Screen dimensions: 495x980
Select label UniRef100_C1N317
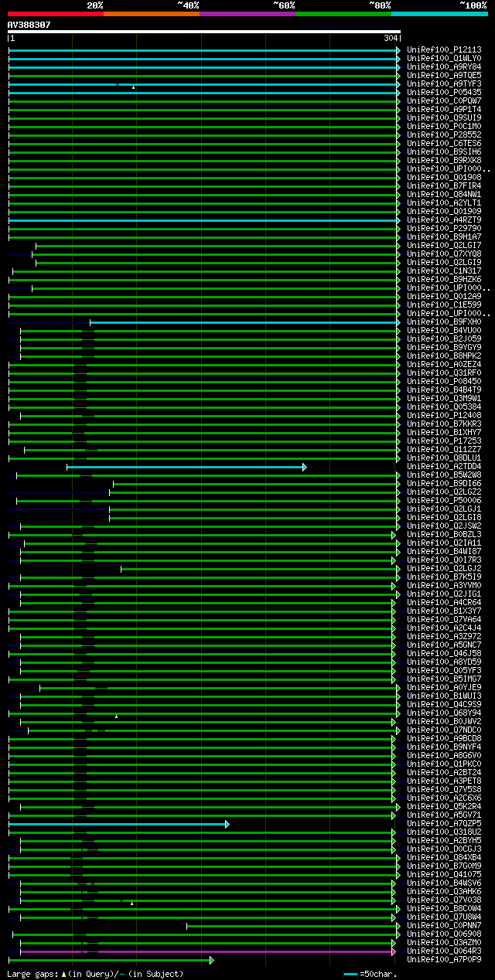pyautogui.click(x=444, y=271)
